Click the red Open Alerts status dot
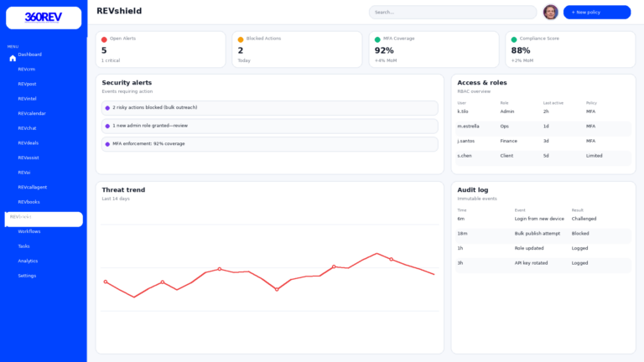This screenshot has width=644, height=362. [104, 39]
